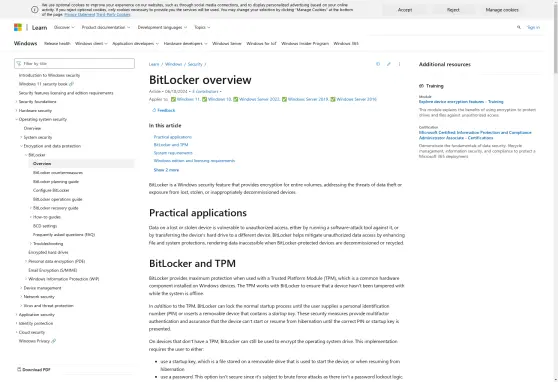Screen dimensions: 558x382
Task: Open Windows for IoT menu item
Action: click(x=261, y=43)
